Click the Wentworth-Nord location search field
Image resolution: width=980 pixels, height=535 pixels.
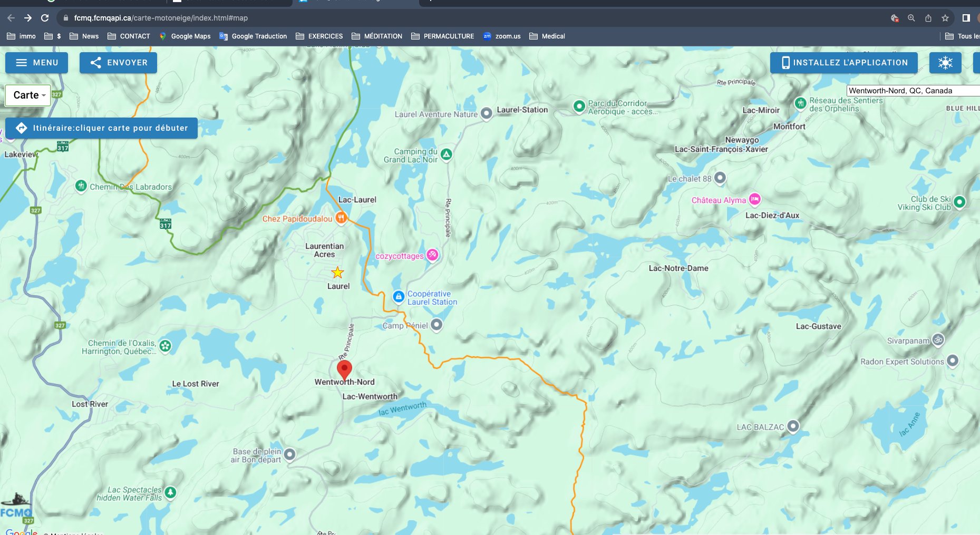point(911,91)
